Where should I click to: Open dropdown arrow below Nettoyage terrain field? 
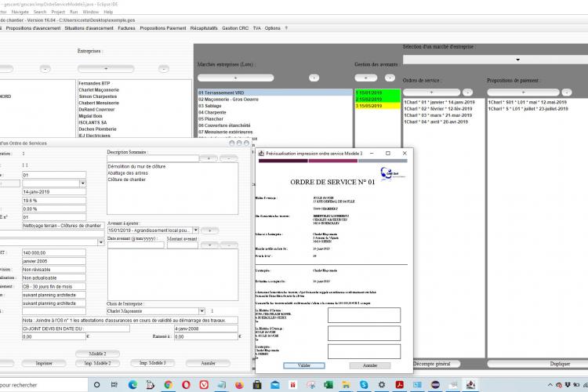coord(101,242)
